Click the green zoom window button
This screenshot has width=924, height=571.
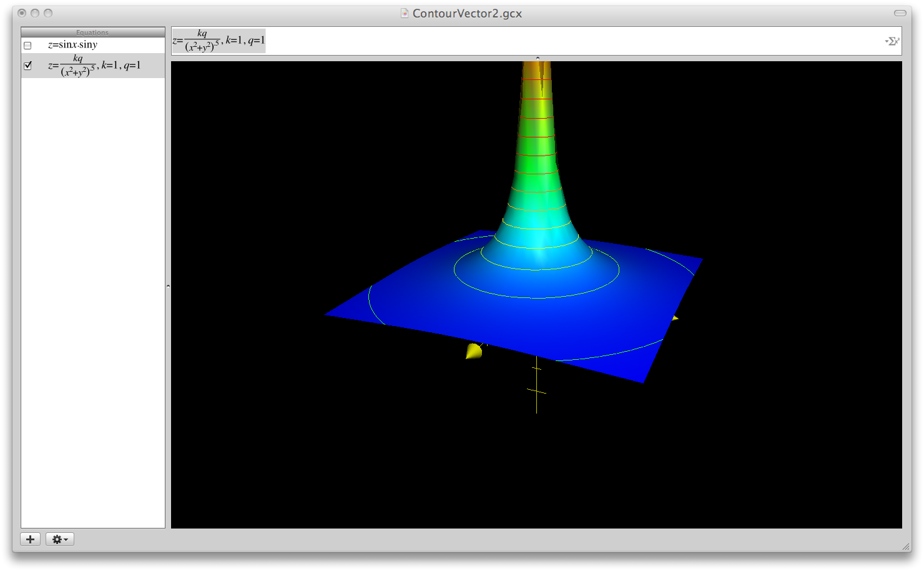coord(47,12)
